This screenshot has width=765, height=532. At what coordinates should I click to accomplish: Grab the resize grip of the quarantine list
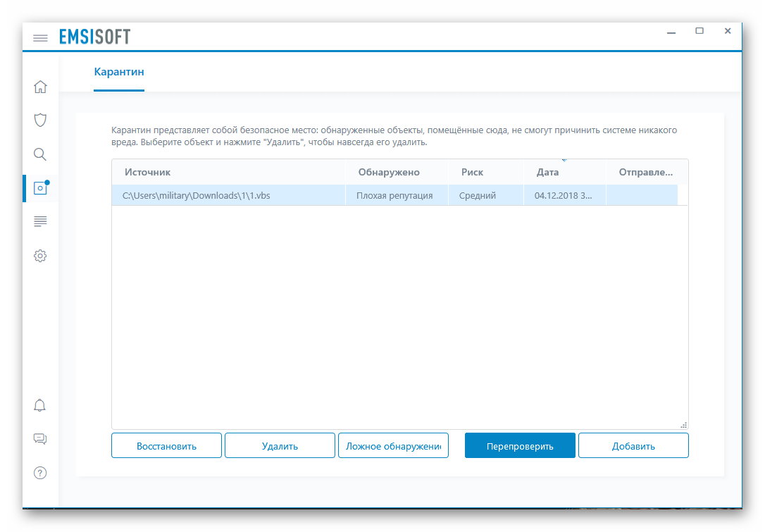click(683, 425)
